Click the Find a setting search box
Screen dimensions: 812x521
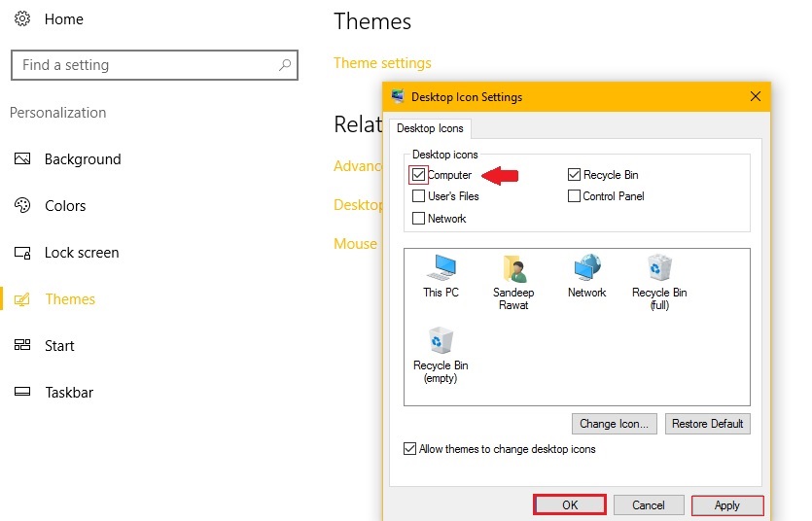(146, 65)
